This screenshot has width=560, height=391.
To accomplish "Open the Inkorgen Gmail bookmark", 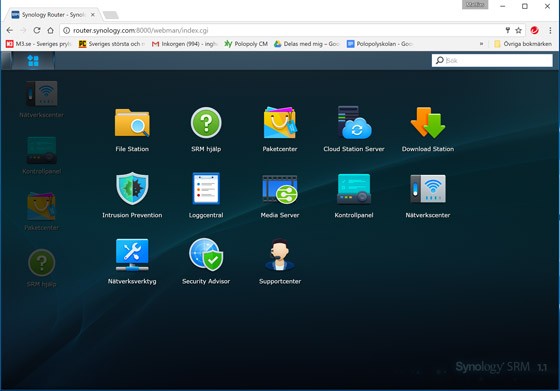I will click(185, 44).
